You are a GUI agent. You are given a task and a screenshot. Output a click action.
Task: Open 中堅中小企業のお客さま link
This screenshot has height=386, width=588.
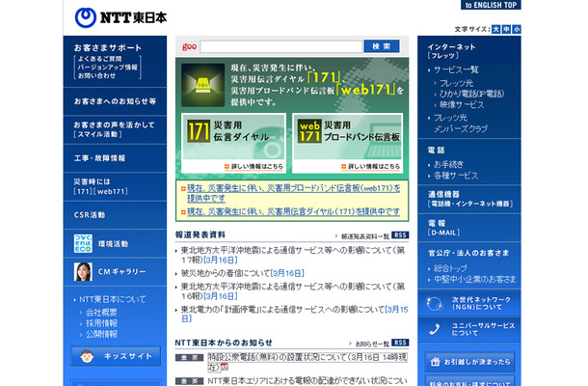pos(475,279)
